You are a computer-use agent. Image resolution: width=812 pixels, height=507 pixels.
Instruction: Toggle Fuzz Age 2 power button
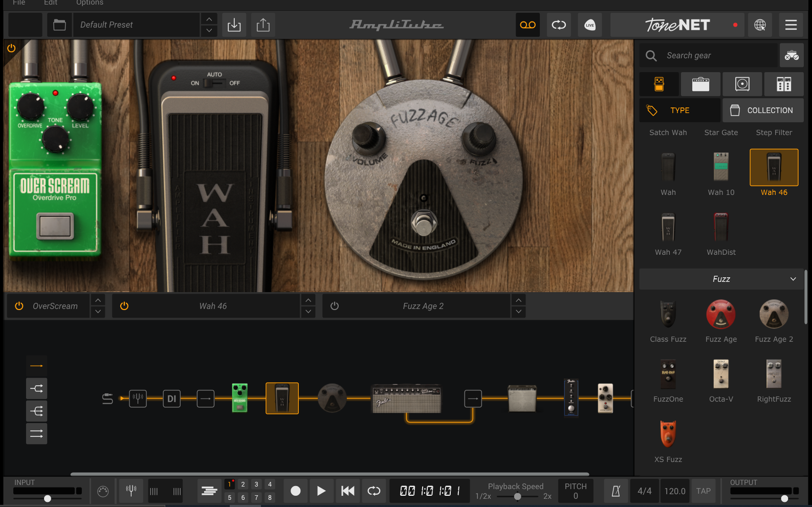[335, 306]
